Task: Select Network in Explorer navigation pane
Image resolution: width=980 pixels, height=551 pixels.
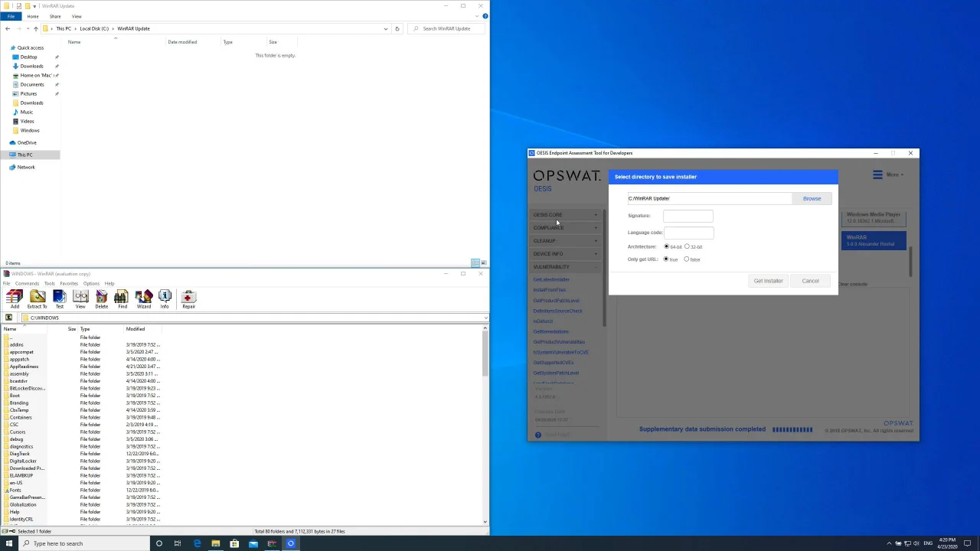Action: tap(26, 167)
